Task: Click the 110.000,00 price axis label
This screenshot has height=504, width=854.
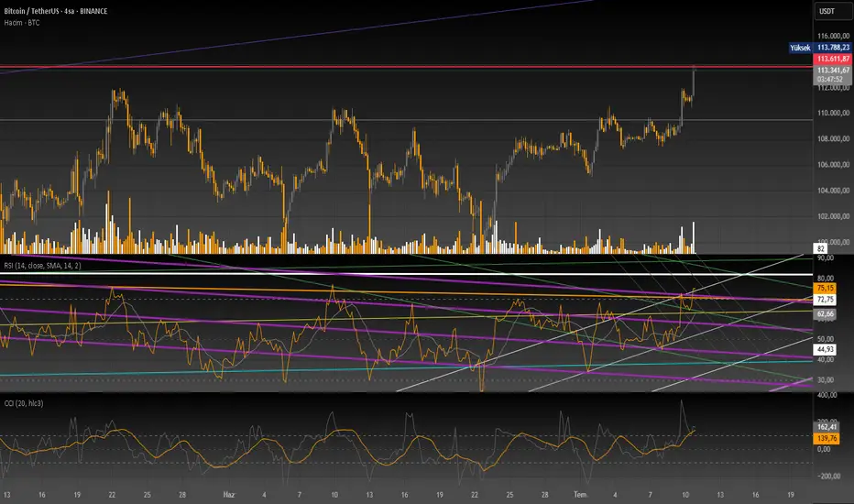Action: coord(833,114)
